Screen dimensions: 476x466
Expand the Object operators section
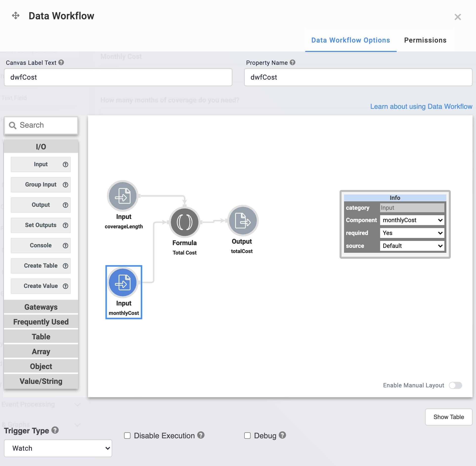click(x=41, y=366)
